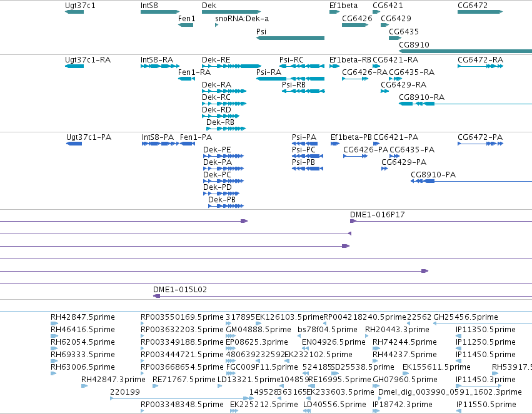Click the Dek-RC transcript label
This screenshot has height=414, width=532.
[216, 97]
